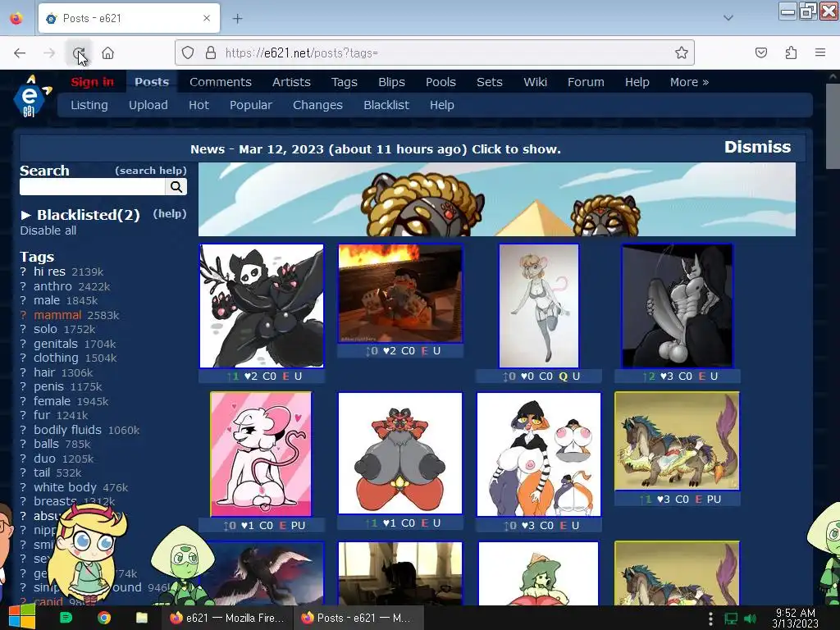Open the Posts navigation tab
Viewport: 840px width, 630px height.
[x=152, y=82]
